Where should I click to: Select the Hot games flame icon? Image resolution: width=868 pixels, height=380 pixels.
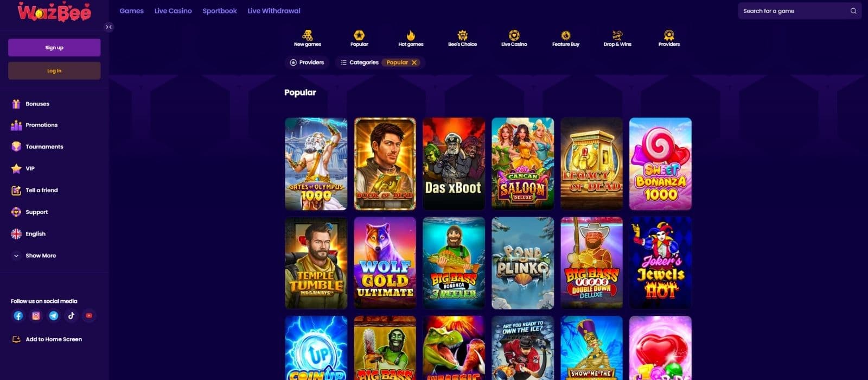(x=411, y=35)
